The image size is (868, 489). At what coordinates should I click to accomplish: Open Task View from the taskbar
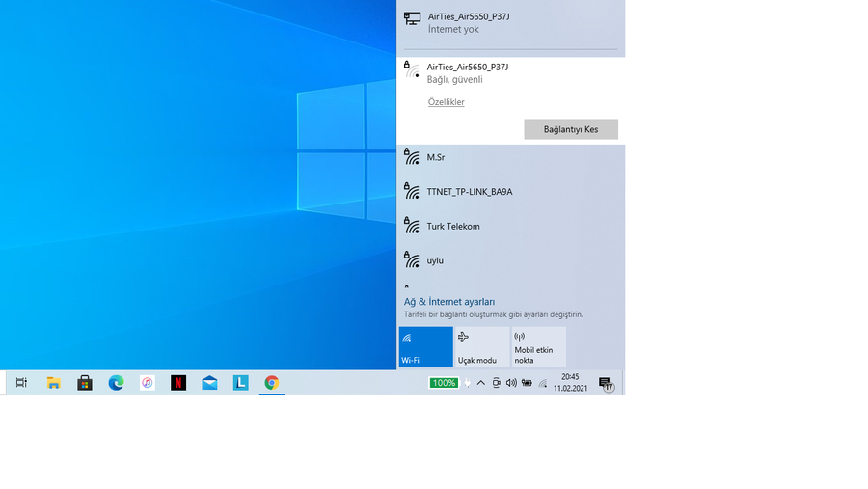click(x=21, y=383)
